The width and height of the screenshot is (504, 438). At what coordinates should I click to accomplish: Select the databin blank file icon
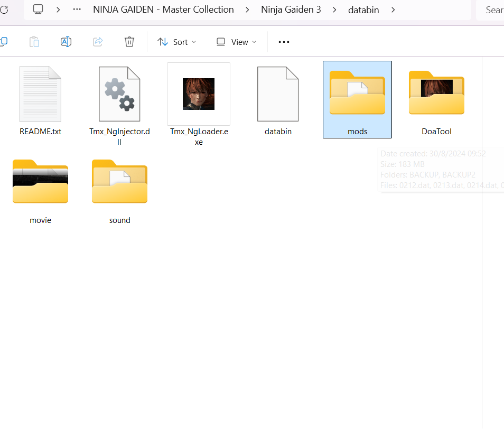click(x=278, y=94)
